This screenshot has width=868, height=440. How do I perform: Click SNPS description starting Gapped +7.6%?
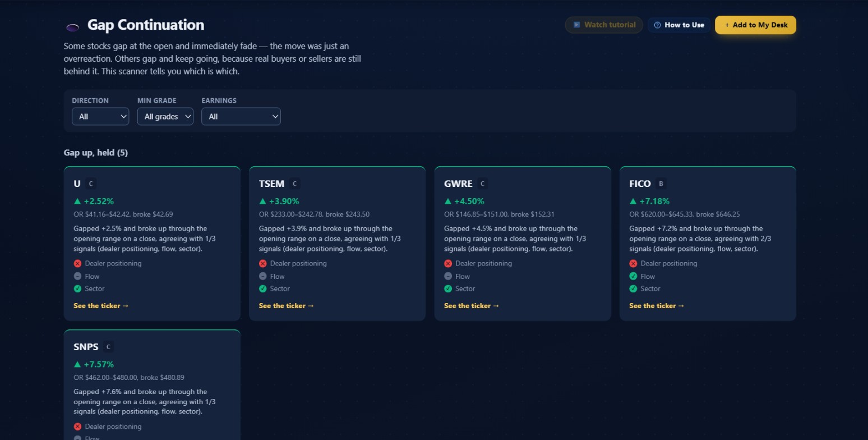pyautogui.click(x=145, y=402)
